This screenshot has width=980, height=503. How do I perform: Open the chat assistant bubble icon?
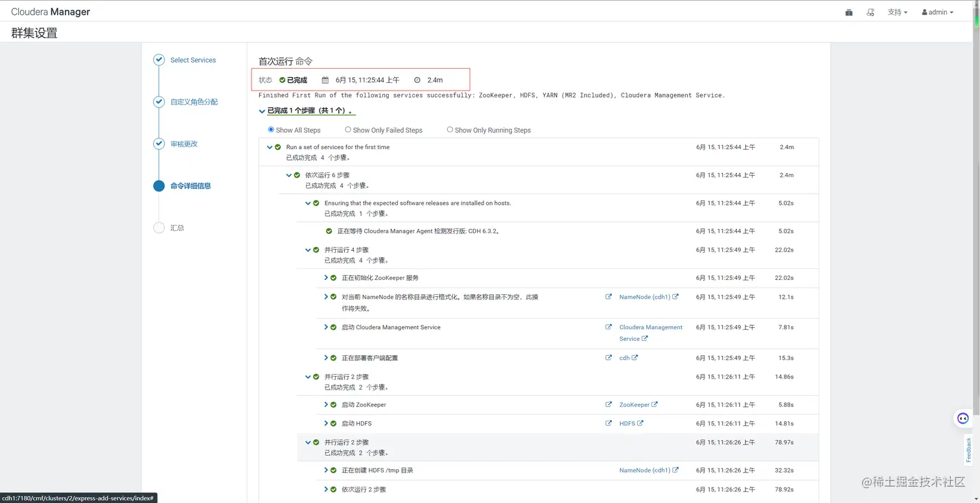click(x=963, y=419)
